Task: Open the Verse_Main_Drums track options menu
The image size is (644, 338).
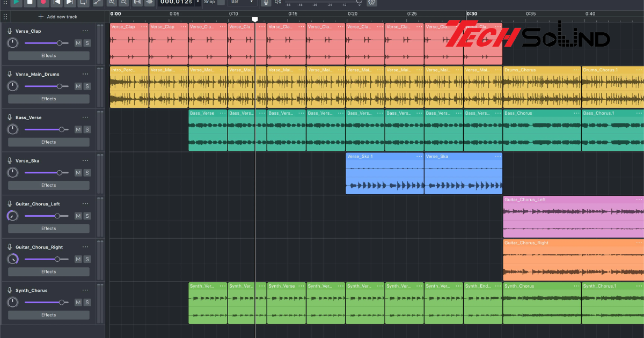Action: click(85, 74)
